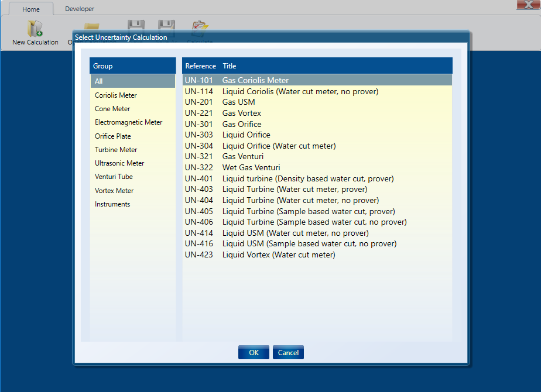The height and width of the screenshot is (392, 541).
Task: Select UN-304 Liquid Orifice (Water cut meter)
Action: [x=317, y=146]
